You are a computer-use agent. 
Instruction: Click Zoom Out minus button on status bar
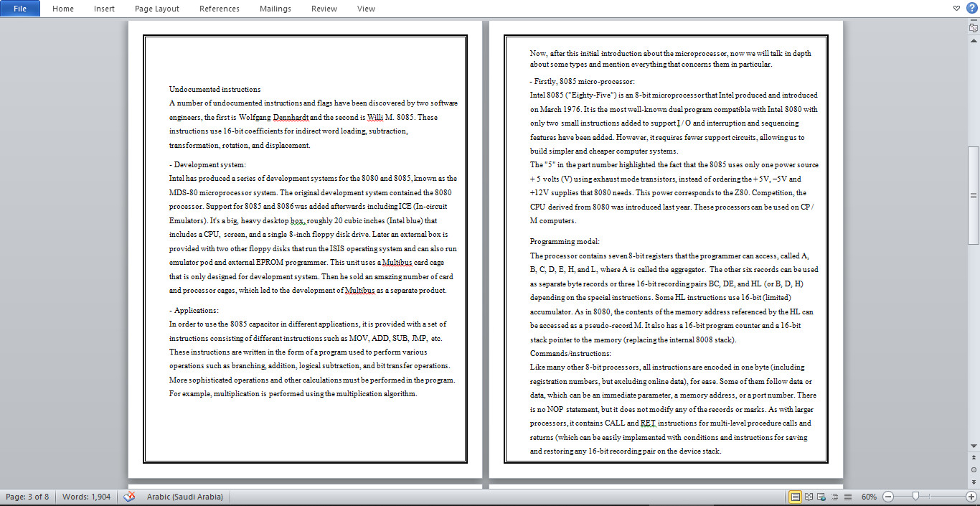pos(887,496)
